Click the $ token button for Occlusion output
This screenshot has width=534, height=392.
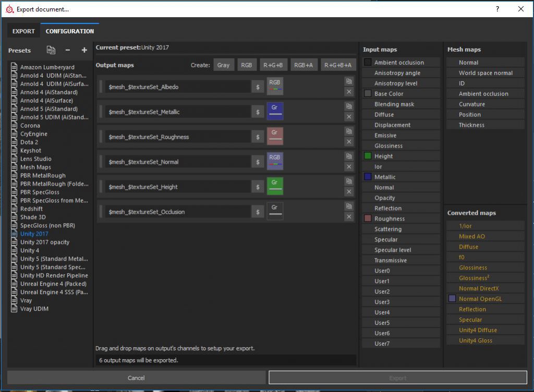point(258,212)
